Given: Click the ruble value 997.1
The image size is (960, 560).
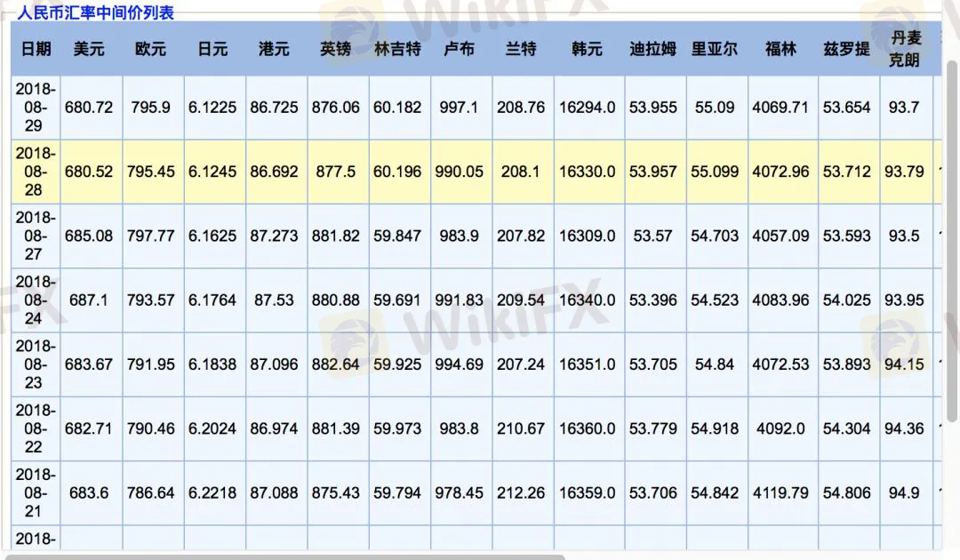Looking at the screenshot, I should [460, 107].
